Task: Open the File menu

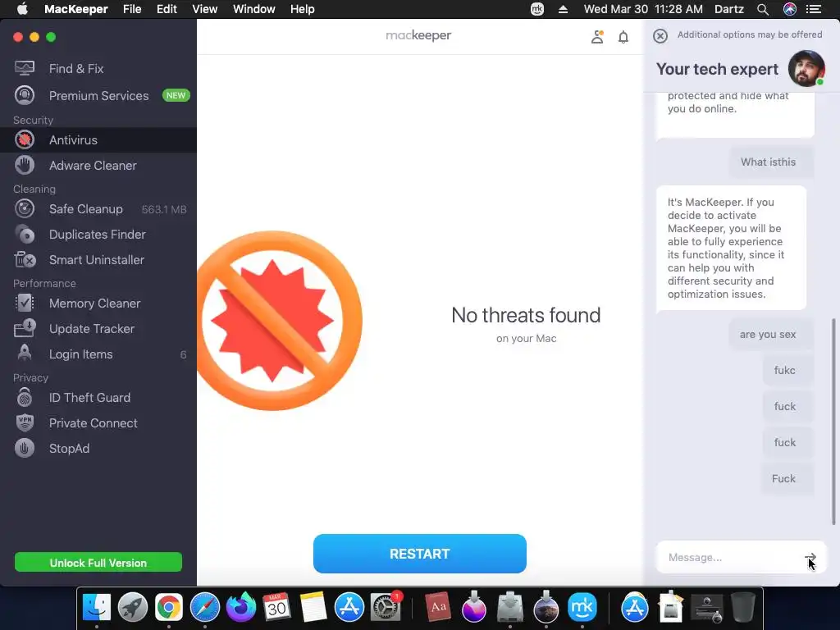Action: click(132, 9)
